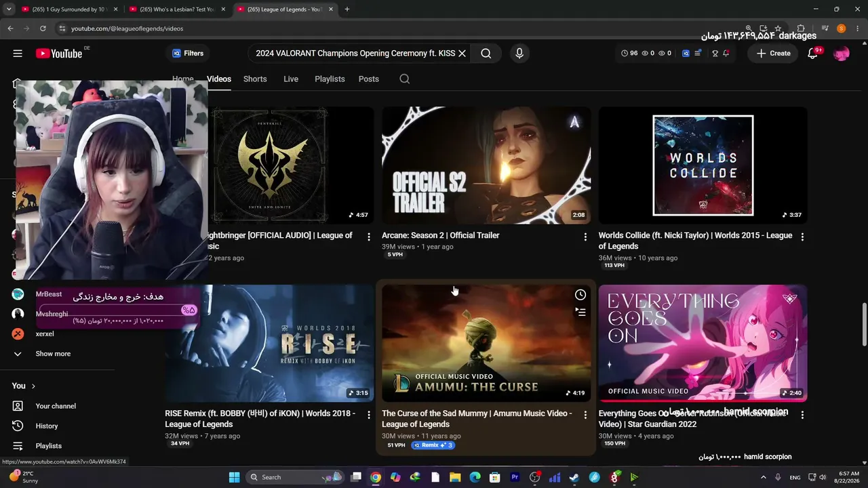This screenshot has width=868, height=488.
Task: Show hidden system tray icons
Action: click(763, 477)
